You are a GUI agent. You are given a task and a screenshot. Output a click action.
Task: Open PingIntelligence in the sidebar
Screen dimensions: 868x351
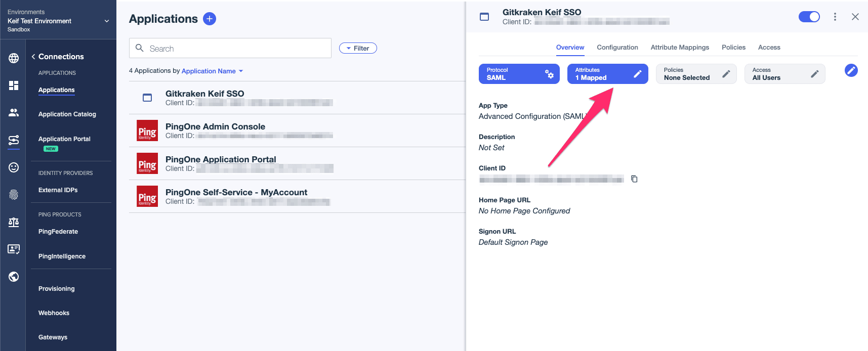pyautogui.click(x=62, y=256)
